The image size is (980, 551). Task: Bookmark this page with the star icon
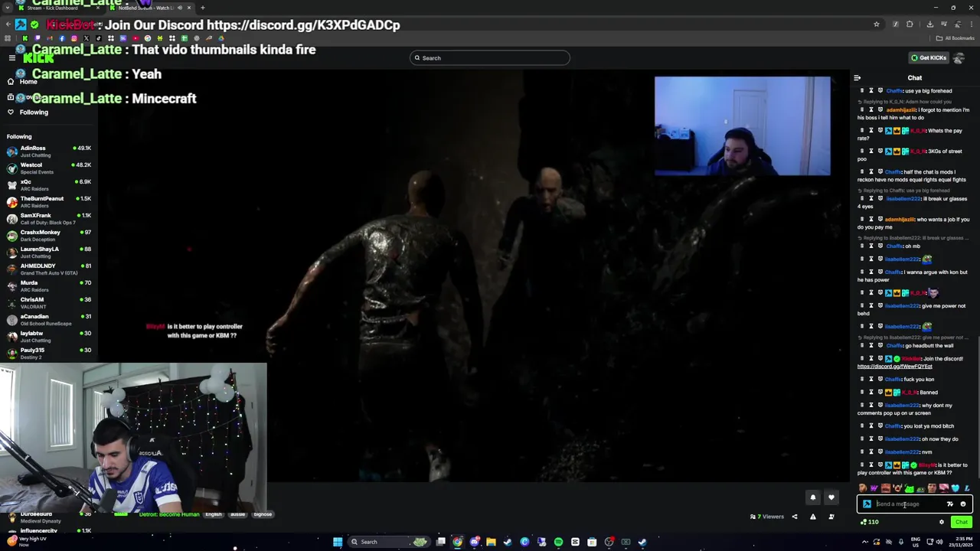(x=877, y=24)
